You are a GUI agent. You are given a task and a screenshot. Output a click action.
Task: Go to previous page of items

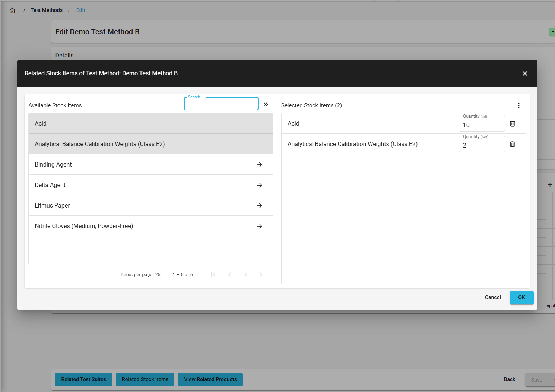pyautogui.click(x=229, y=275)
